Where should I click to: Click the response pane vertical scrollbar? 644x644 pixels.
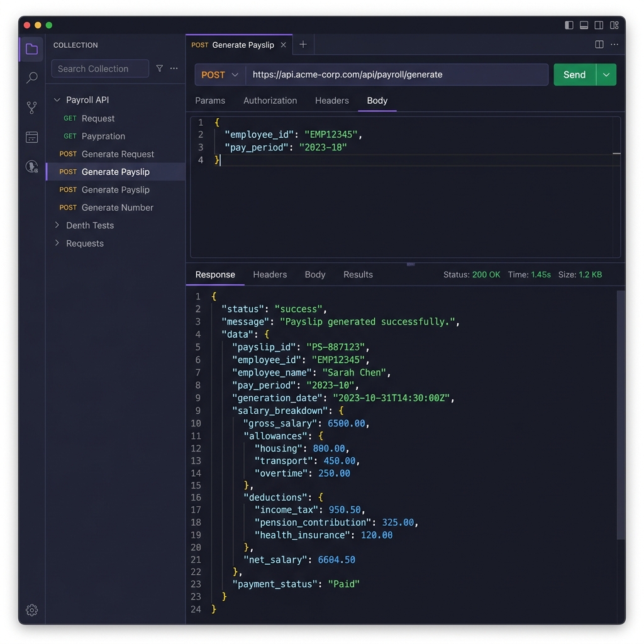tap(621, 415)
